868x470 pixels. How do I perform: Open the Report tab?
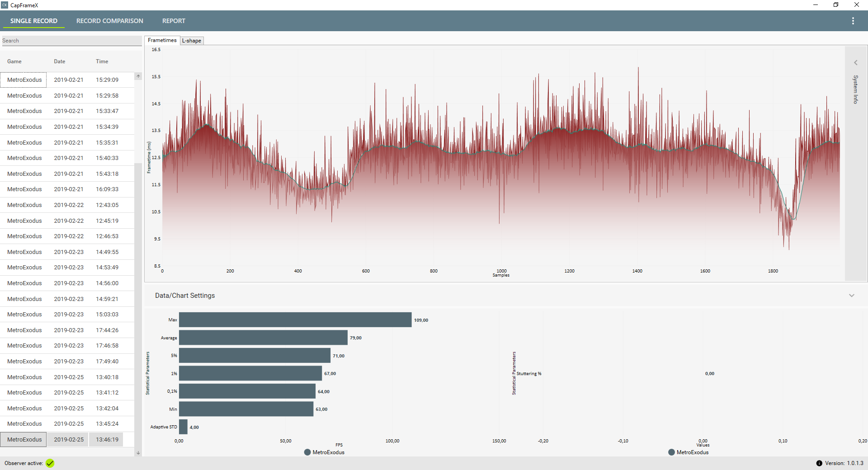coord(174,21)
